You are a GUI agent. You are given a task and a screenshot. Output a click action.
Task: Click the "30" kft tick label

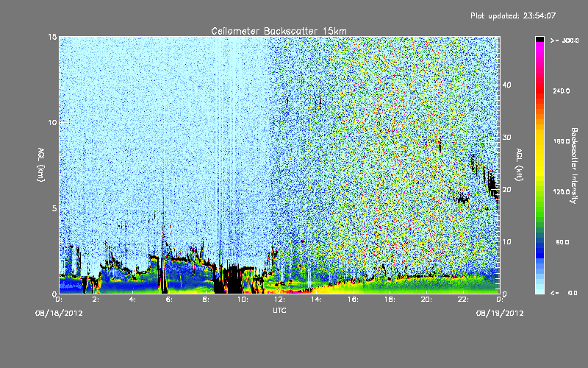506,138
